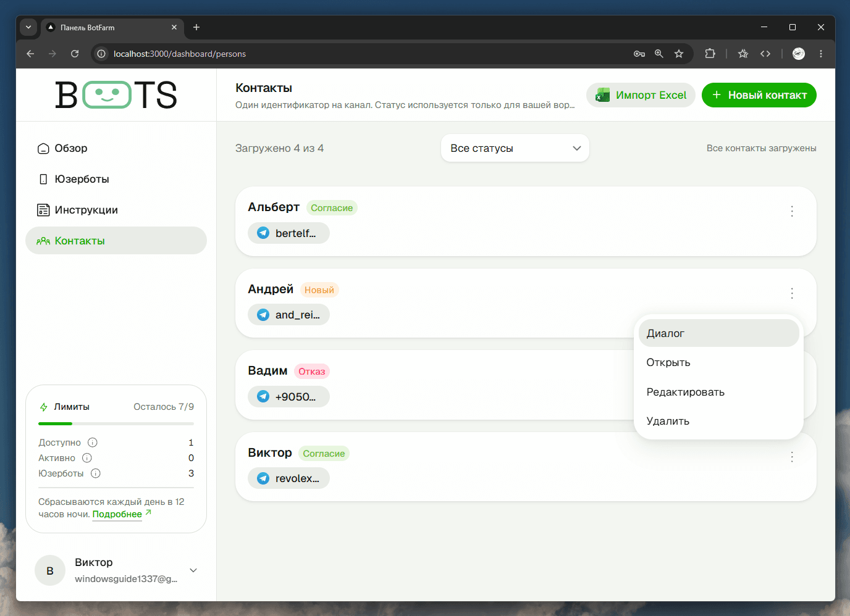Go to Обзор in the sidebar
850x616 pixels.
[x=116, y=148]
